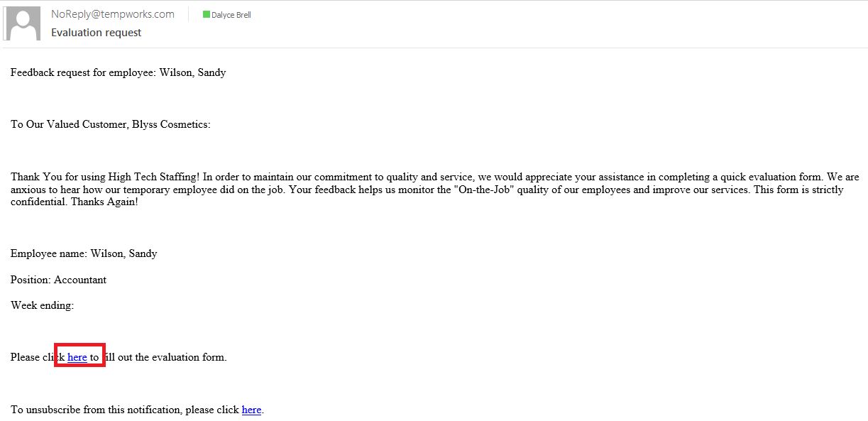Click the 'Position: Accountant' line
The width and height of the screenshot is (868, 421).
pos(58,280)
